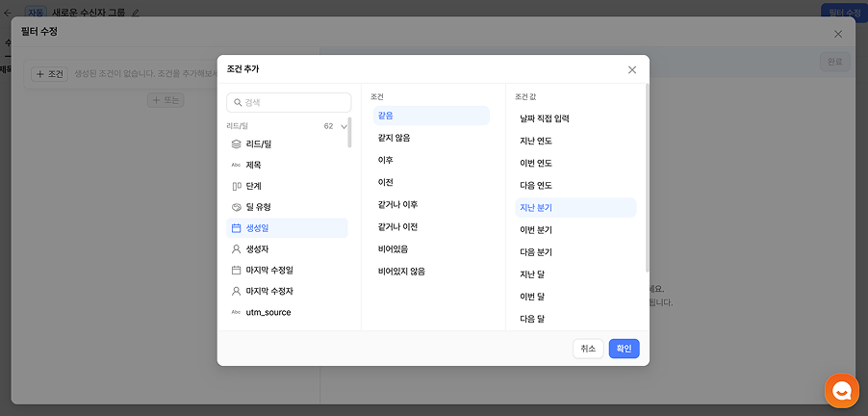Focus the 검색 search field
The height and width of the screenshot is (416, 868).
click(x=289, y=102)
